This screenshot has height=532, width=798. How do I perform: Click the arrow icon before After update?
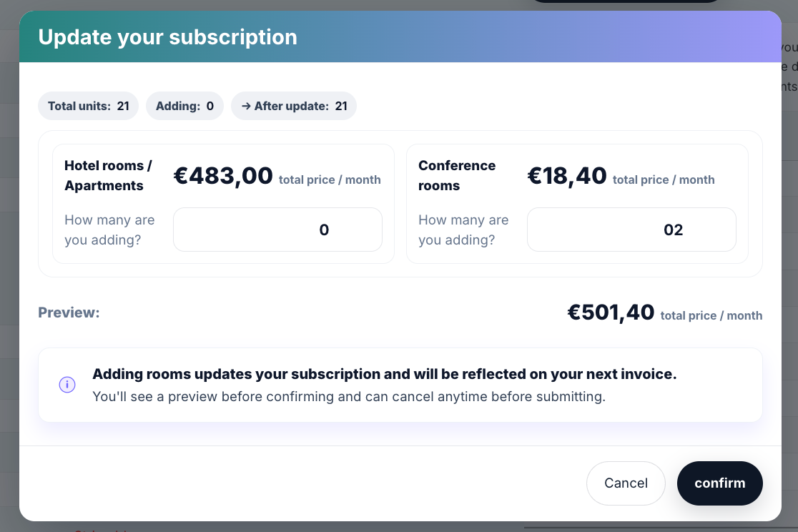[246, 107]
